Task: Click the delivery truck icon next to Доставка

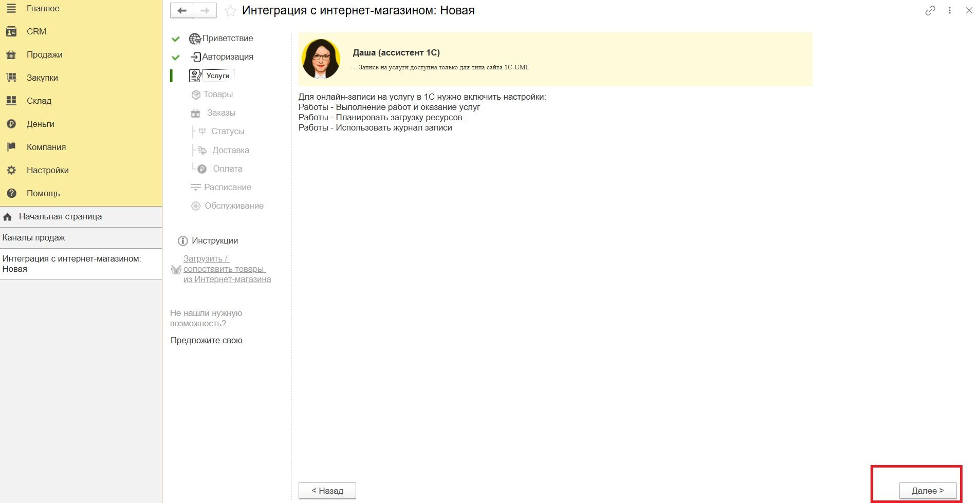Action: point(202,150)
